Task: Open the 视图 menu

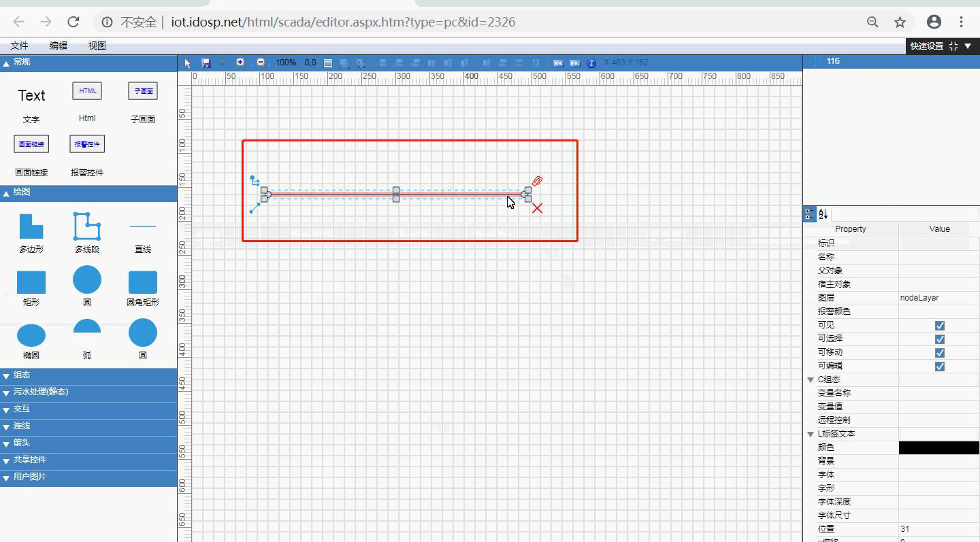Action: pos(97,46)
